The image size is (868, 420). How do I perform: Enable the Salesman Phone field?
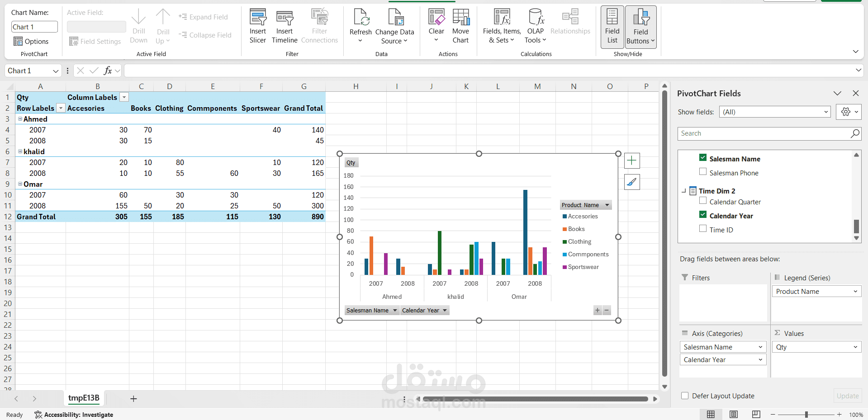click(703, 171)
